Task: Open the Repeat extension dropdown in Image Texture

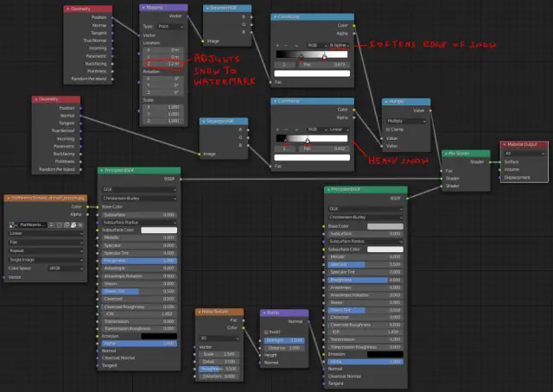Action: pos(46,251)
